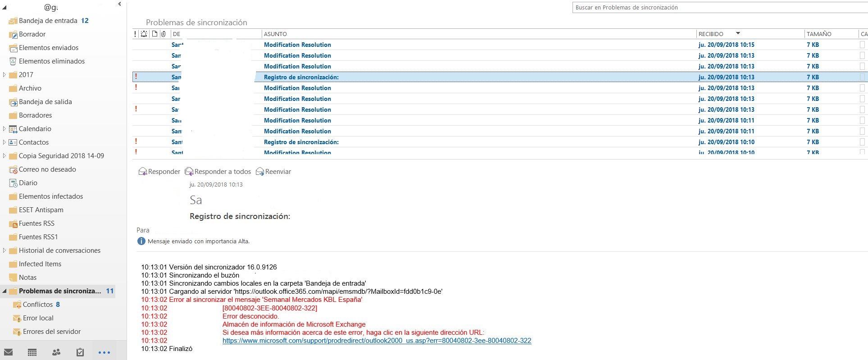Expand the 2017 folder
Image resolution: width=868 pixels, height=360 pixels.
tap(5, 75)
